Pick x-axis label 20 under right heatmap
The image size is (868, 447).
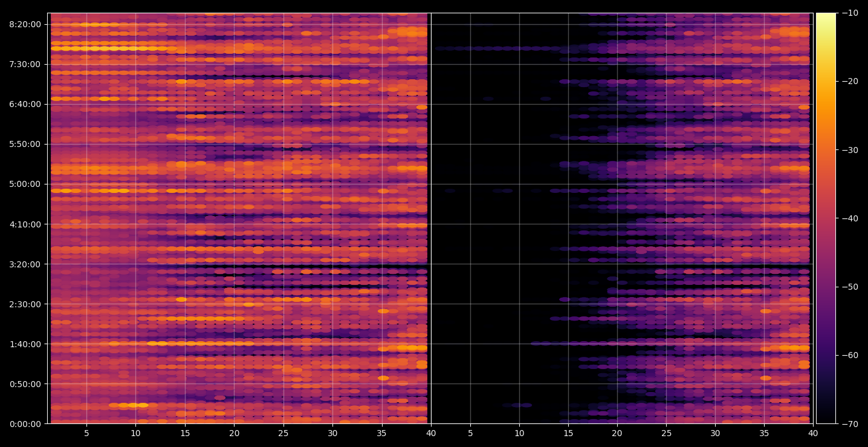click(x=617, y=433)
